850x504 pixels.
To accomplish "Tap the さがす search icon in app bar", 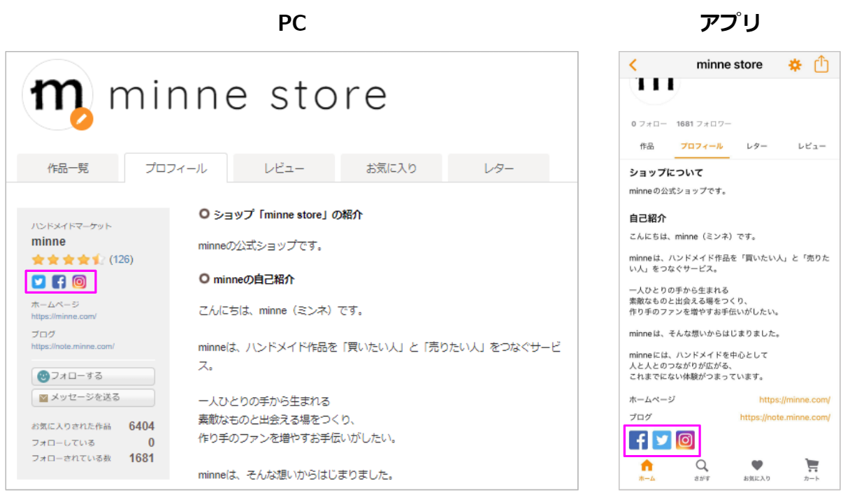I will [702, 470].
